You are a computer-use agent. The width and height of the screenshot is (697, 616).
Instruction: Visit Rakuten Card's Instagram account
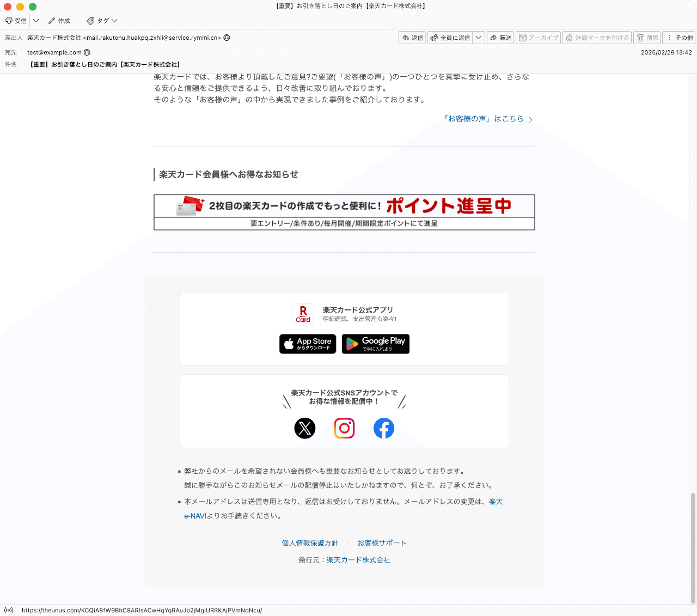[x=344, y=428]
